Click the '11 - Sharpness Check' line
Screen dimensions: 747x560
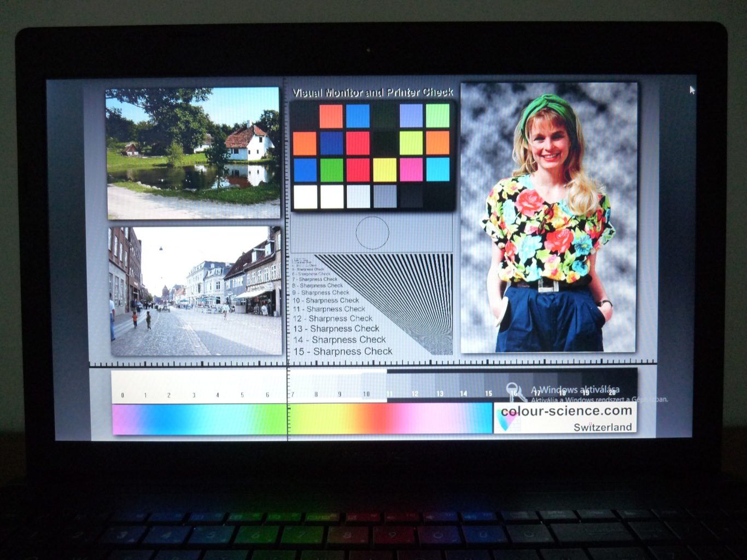coord(329,309)
